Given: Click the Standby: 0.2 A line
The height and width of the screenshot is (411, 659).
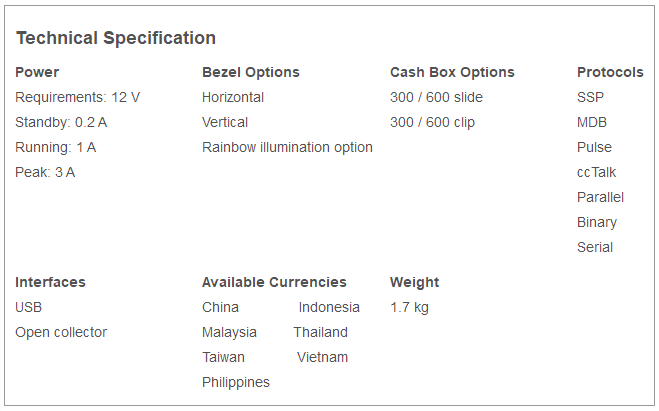Looking at the screenshot, I should [61, 122].
